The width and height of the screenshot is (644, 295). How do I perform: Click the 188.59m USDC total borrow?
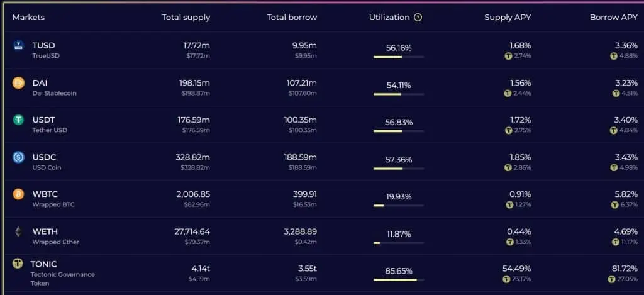point(300,157)
